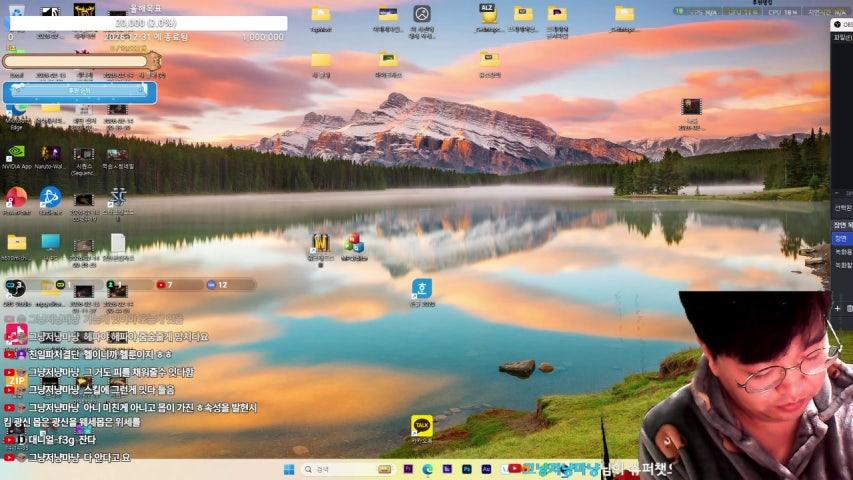This screenshot has height=480, width=853.
Task: Open the OBS File menu
Action: pos(842,37)
